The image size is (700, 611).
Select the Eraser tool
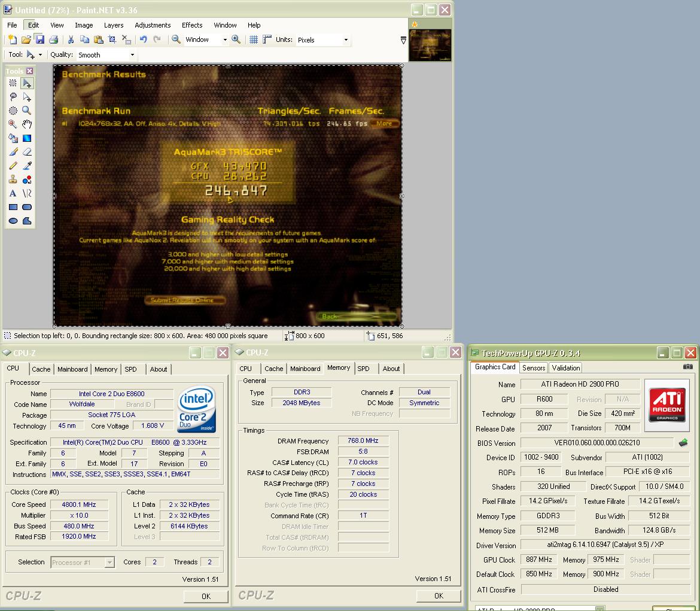tap(27, 152)
